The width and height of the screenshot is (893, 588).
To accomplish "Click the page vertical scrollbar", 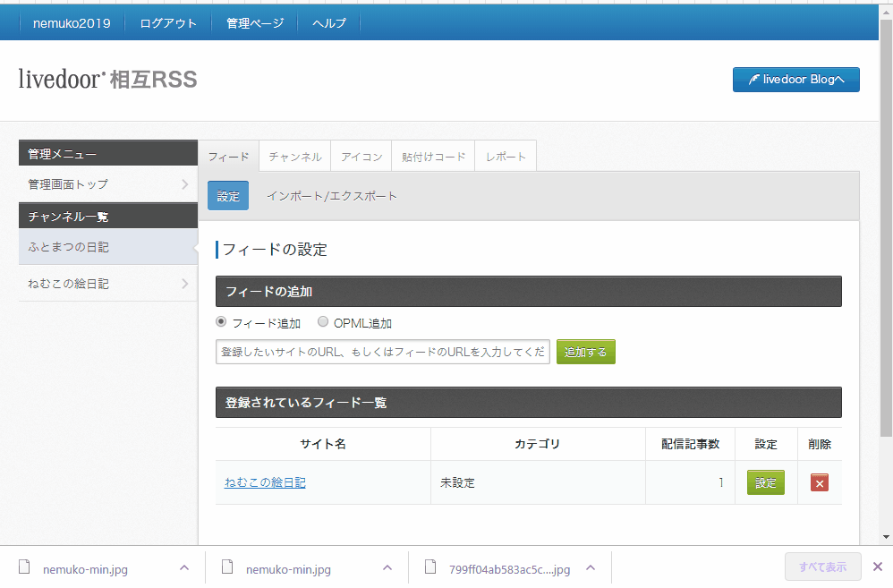I will 886,228.
